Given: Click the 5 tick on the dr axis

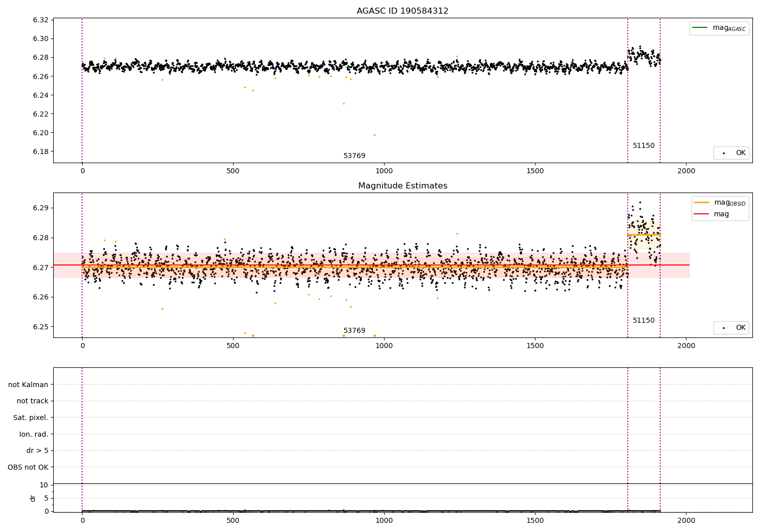Looking at the screenshot, I should (47, 499).
